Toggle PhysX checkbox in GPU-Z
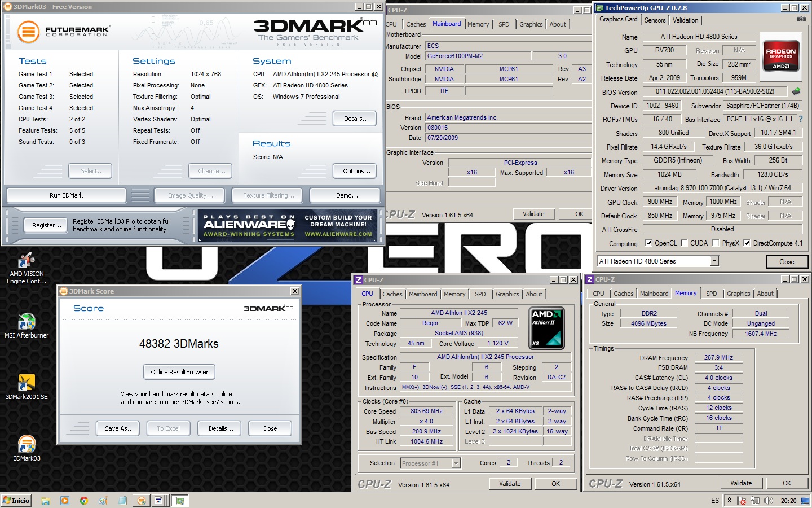The image size is (812, 508). point(716,243)
